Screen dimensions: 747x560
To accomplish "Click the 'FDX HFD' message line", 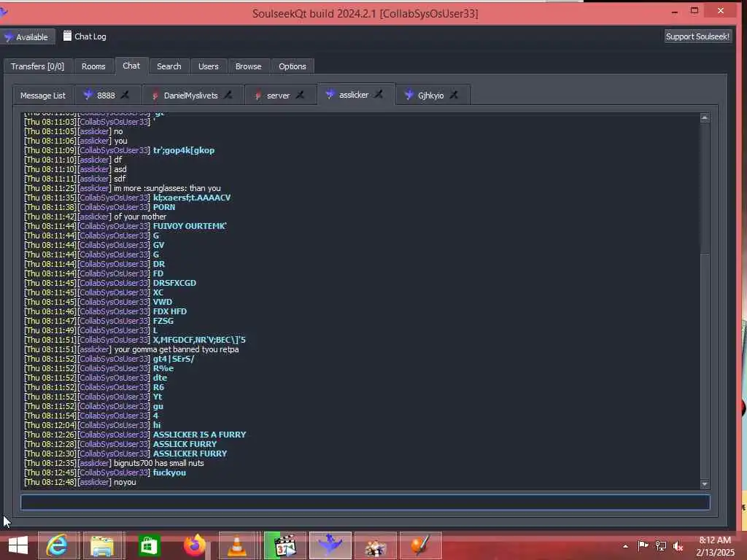I will pyautogui.click(x=169, y=311).
